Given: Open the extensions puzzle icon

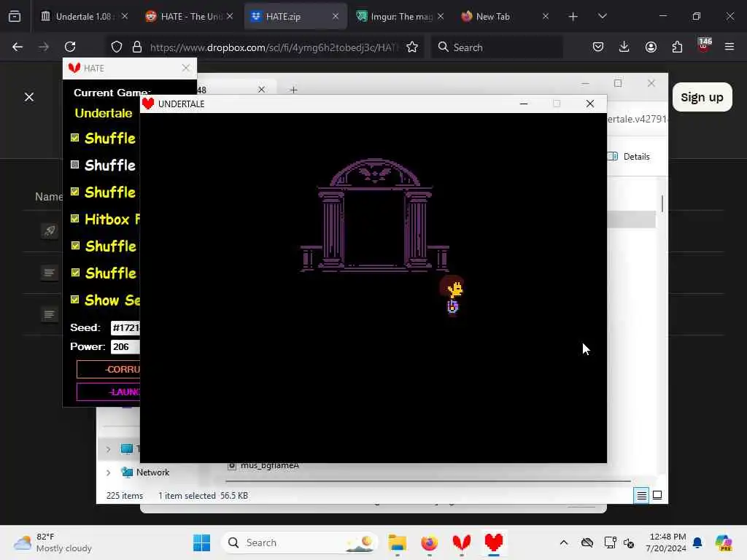Looking at the screenshot, I should point(677,47).
